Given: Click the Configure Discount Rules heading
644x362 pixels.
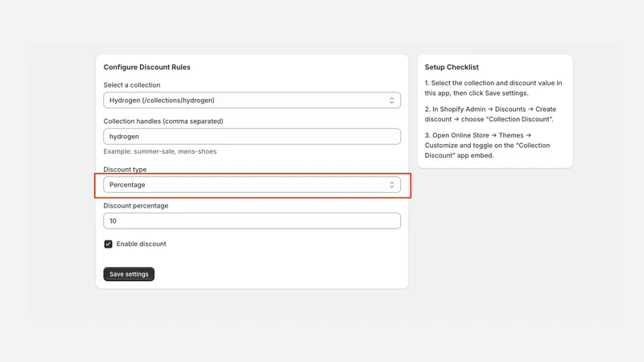Looking at the screenshot, I should pyautogui.click(x=147, y=67).
